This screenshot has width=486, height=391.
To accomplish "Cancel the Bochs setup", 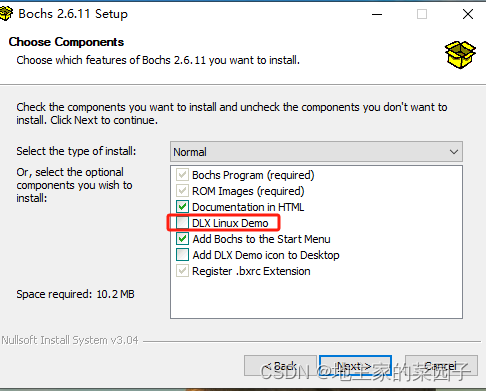I will [441, 366].
